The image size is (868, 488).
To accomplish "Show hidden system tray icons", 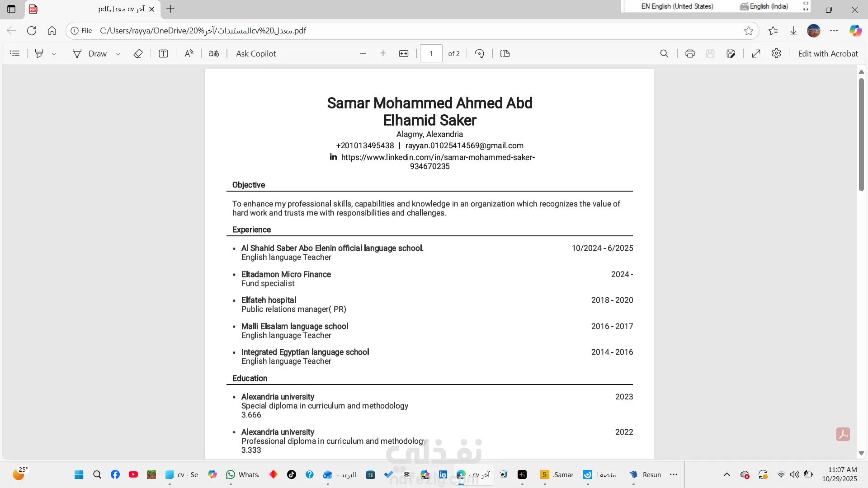I will (727, 474).
